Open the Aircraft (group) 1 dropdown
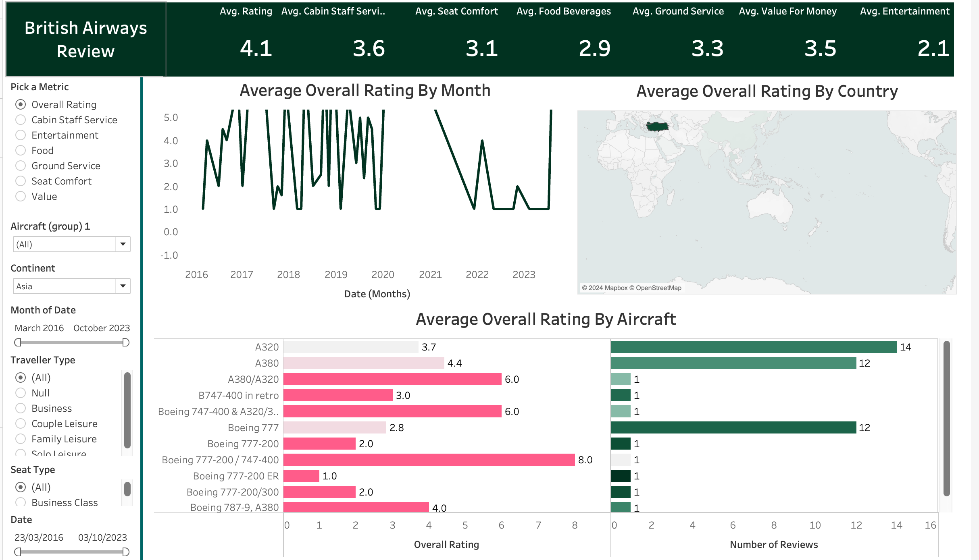The image size is (979, 560). [x=122, y=244]
